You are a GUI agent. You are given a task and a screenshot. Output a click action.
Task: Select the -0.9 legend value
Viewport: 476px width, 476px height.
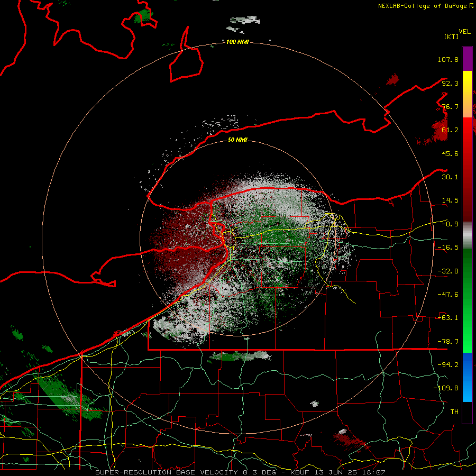(x=450, y=224)
